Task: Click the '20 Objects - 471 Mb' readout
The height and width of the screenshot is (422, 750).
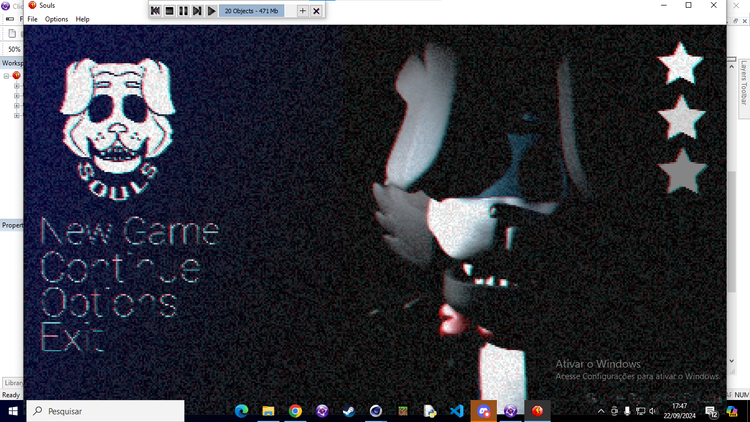Action: tap(252, 11)
